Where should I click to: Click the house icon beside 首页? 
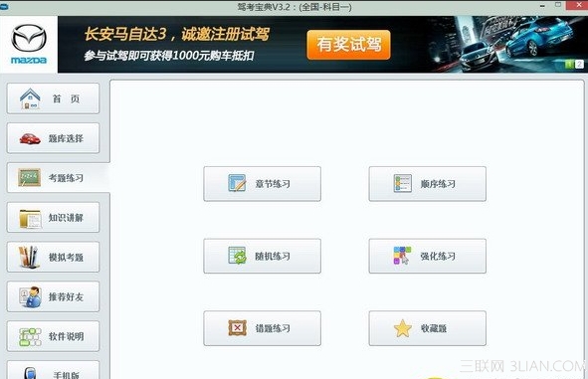click(30, 98)
